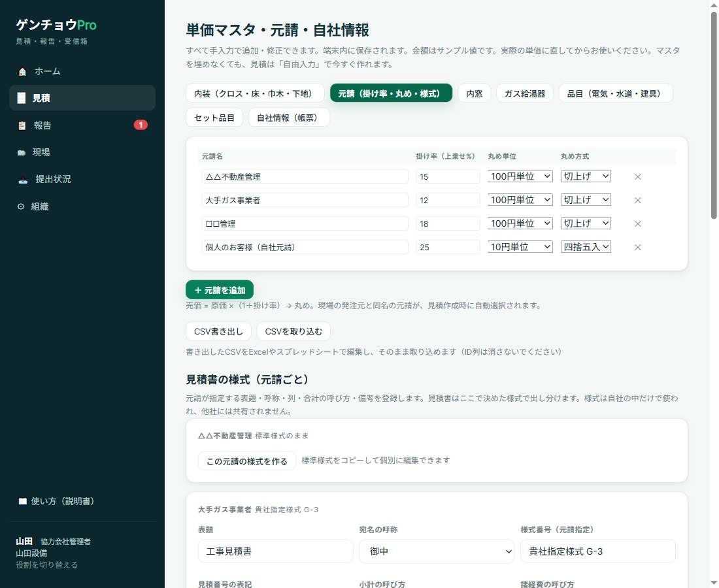Click the 掛け率 field showing 15

[448, 177]
